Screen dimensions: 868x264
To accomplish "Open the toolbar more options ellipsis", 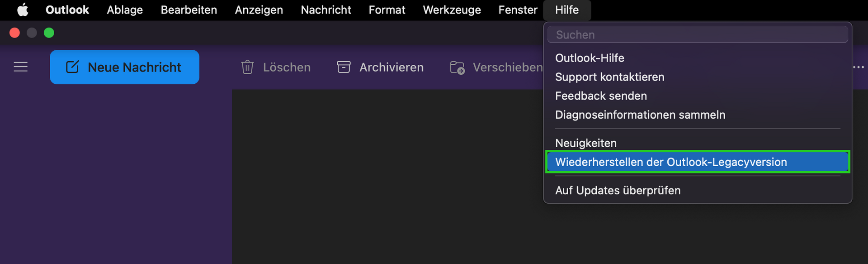I will click(859, 67).
